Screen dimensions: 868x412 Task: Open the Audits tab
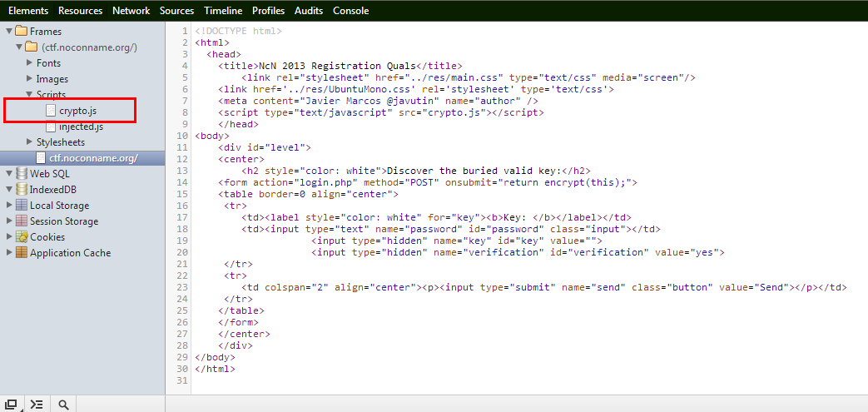(x=309, y=11)
